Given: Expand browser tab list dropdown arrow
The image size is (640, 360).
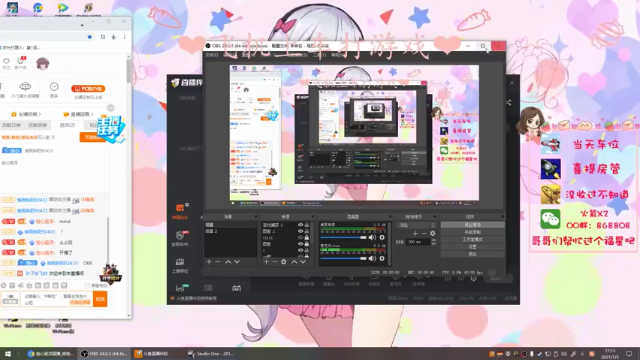Looking at the screenshot, I should point(82,25).
